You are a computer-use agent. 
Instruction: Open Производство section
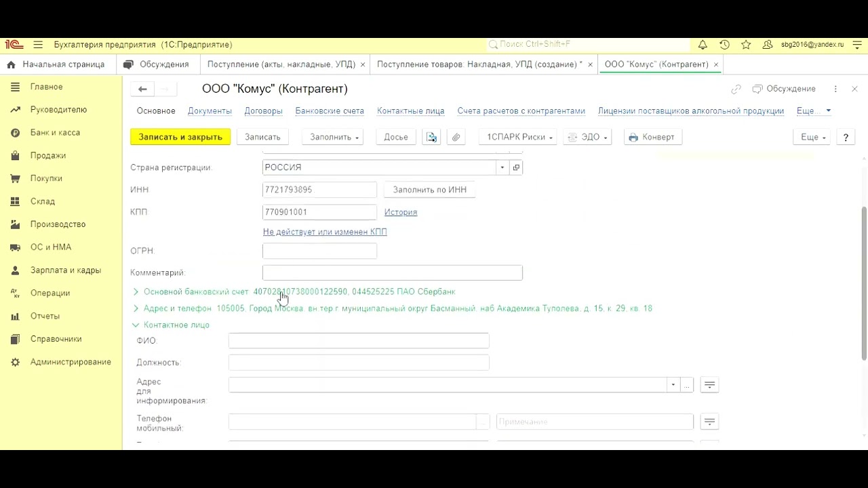[x=58, y=224]
